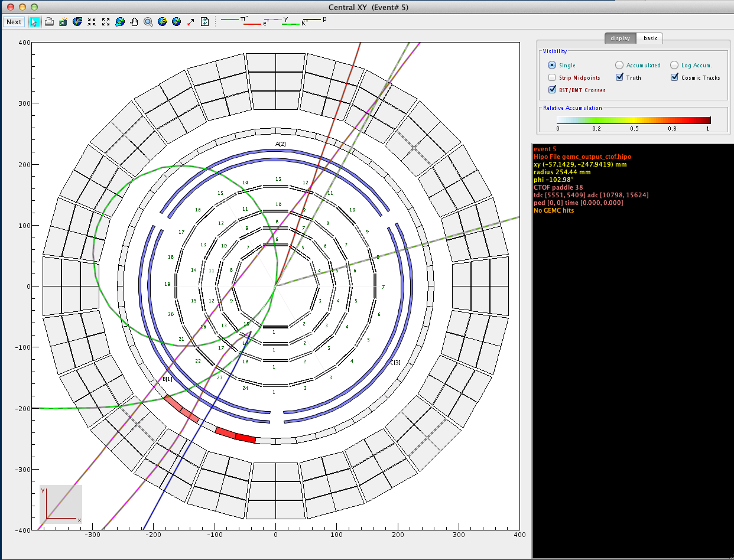Click the printer icon in the toolbar
The image size is (734, 560).
point(49,22)
